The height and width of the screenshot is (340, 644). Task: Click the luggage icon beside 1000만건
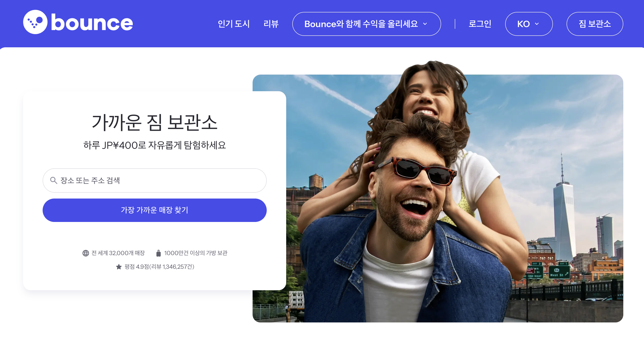158,253
